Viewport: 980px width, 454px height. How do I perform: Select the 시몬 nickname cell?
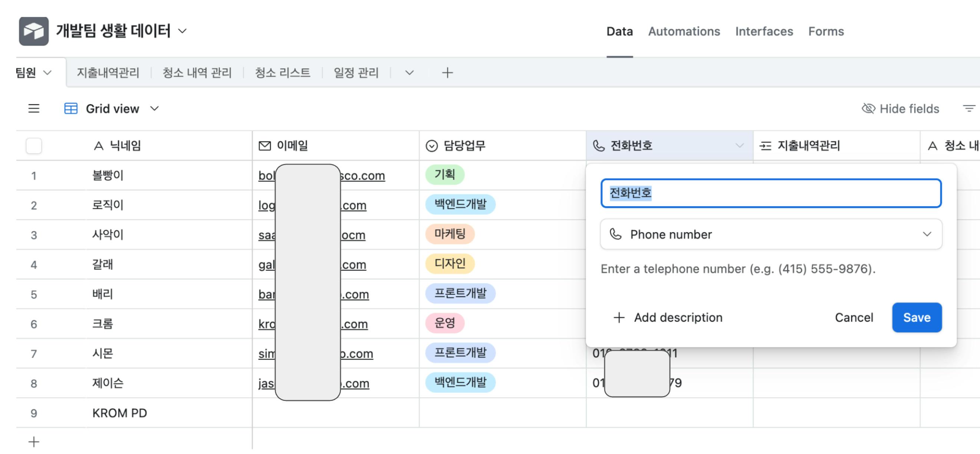tap(169, 353)
